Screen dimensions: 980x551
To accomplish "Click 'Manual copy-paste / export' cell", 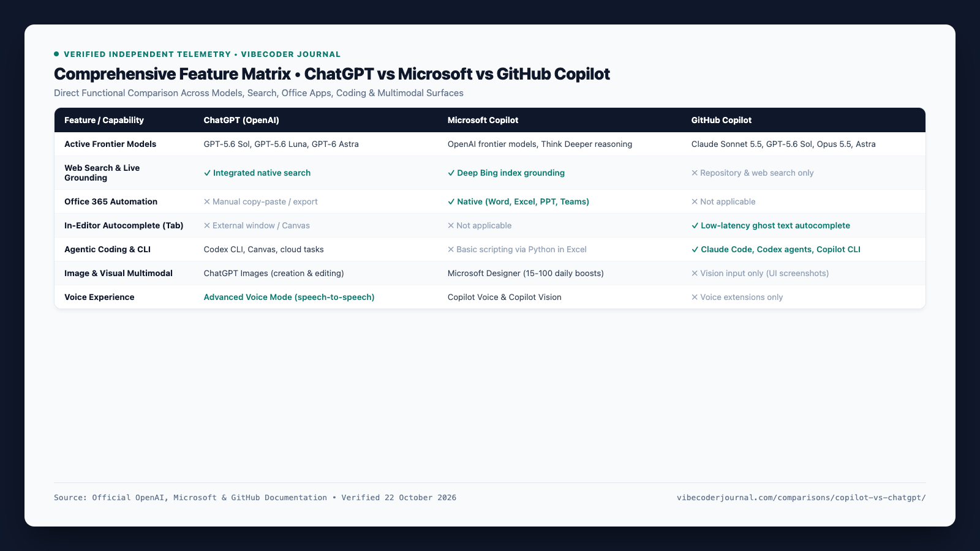I will click(x=261, y=201).
